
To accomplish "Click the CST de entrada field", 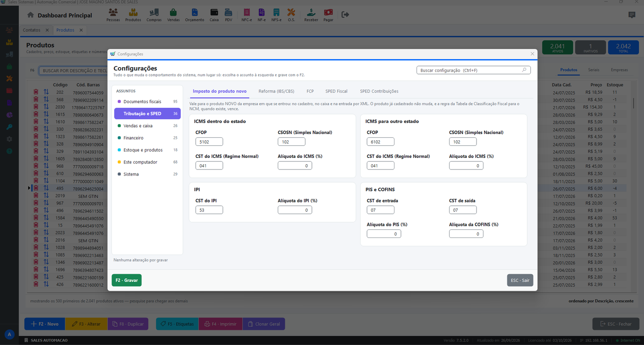I will pyautogui.click(x=380, y=210).
